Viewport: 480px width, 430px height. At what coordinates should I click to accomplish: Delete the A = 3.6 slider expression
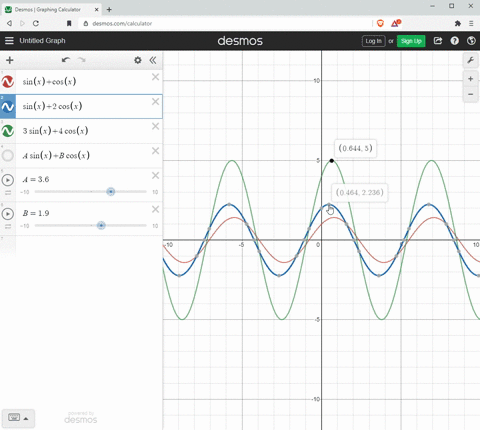tap(155, 176)
